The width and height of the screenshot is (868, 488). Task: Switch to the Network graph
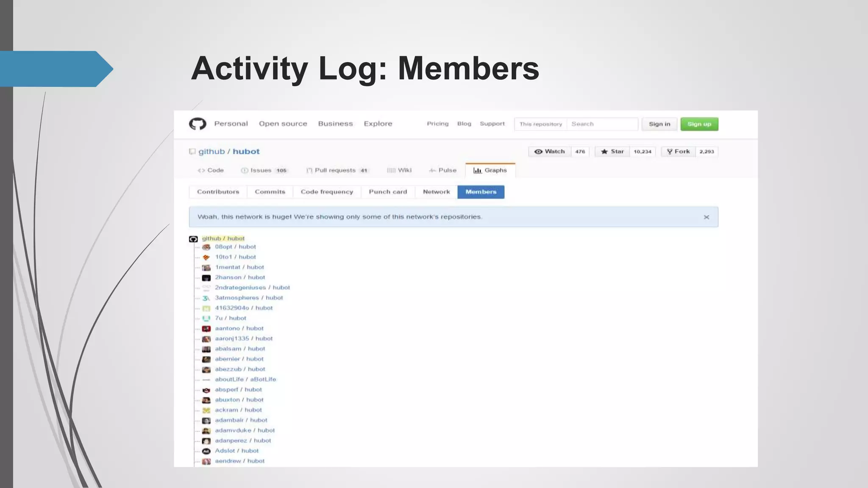tap(436, 192)
